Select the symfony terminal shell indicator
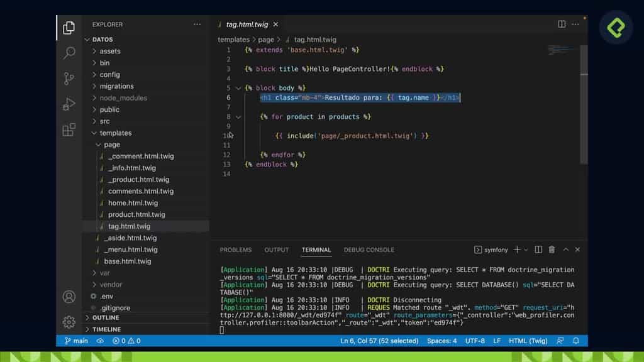644x362 pixels. (491, 250)
